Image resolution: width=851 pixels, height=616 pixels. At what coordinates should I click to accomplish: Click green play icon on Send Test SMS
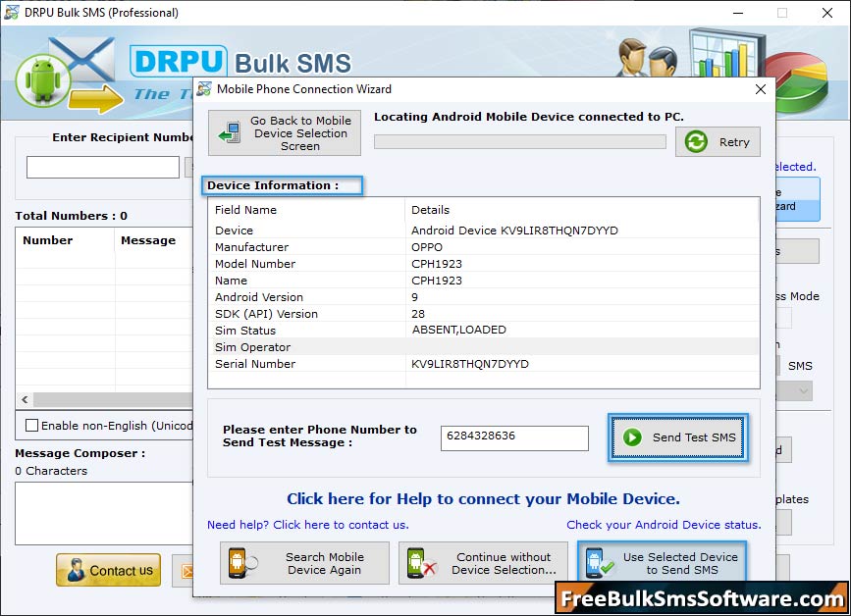pyautogui.click(x=632, y=437)
